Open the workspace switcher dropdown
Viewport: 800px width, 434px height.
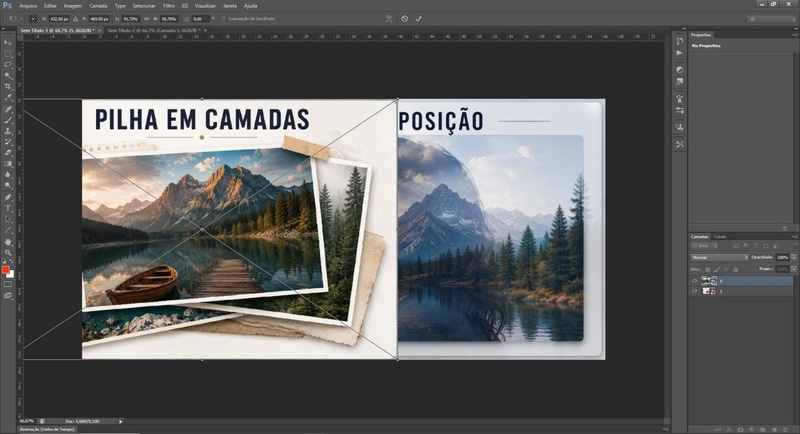(x=771, y=19)
